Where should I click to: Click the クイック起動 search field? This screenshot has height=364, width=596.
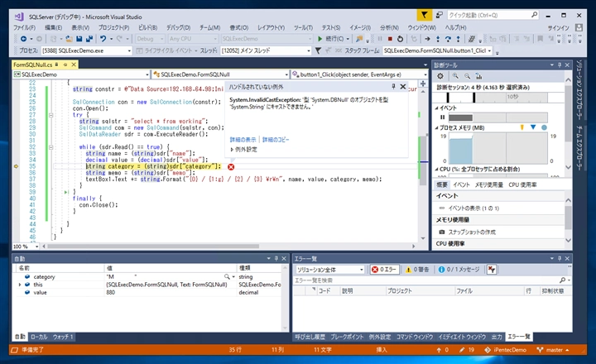493,15
